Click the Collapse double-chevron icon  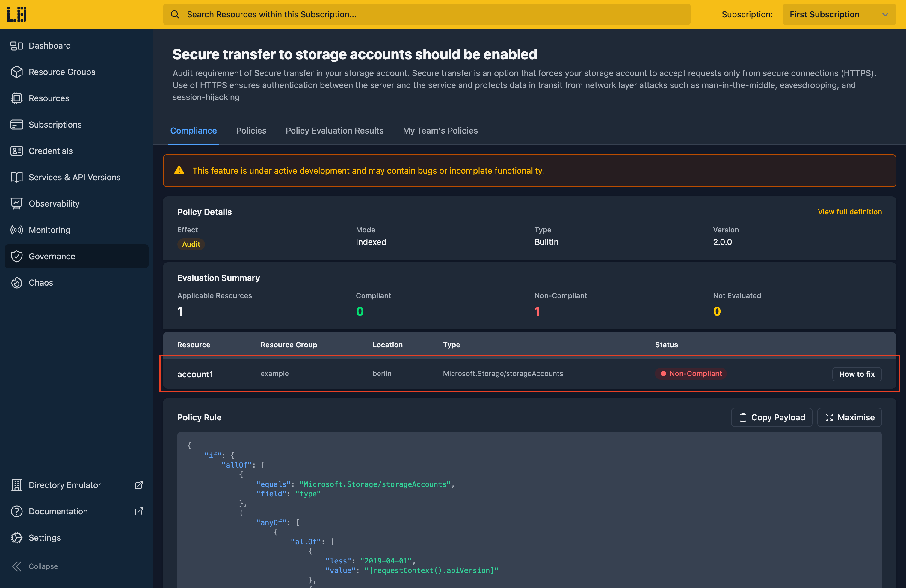point(17,566)
